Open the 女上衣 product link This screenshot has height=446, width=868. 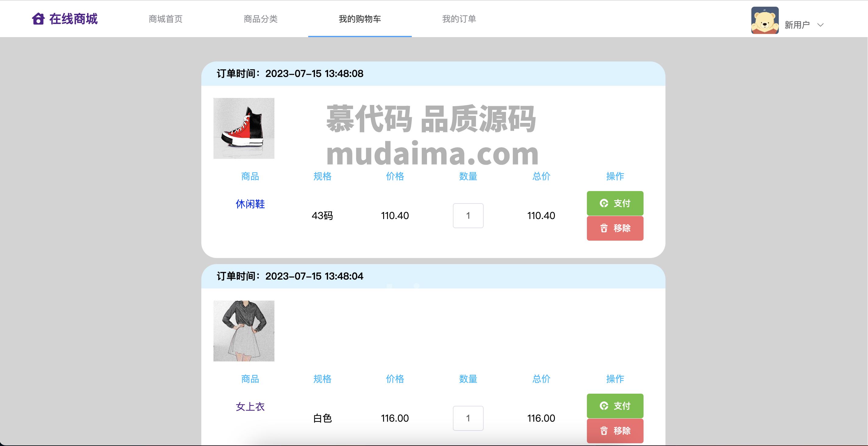(250, 407)
